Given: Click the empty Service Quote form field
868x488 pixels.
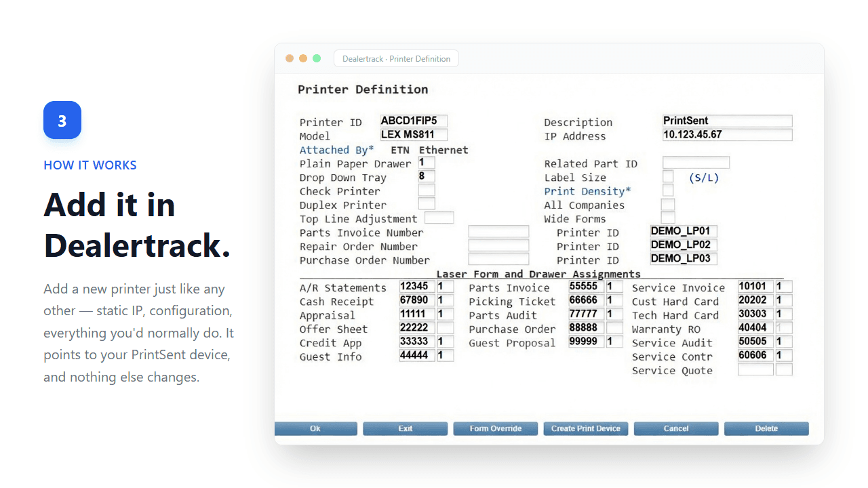Looking at the screenshot, I should (755, 369).
